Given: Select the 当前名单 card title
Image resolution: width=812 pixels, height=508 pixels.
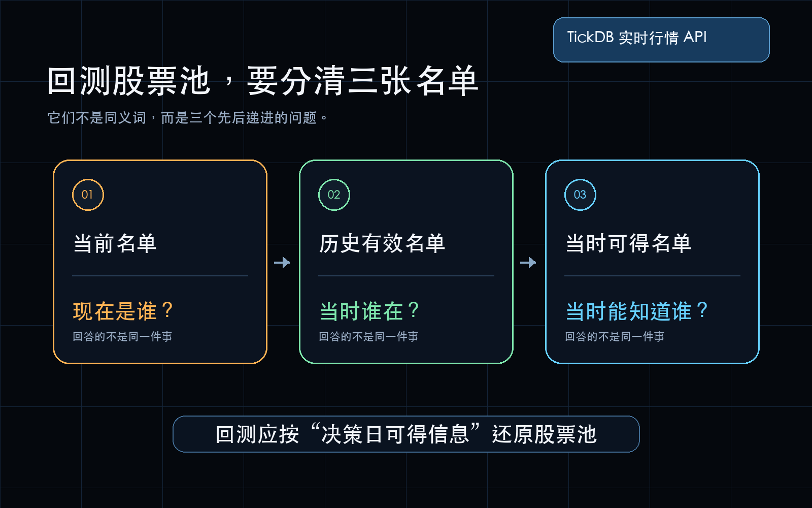Looking at the screenshot, I should coord(115,243).
